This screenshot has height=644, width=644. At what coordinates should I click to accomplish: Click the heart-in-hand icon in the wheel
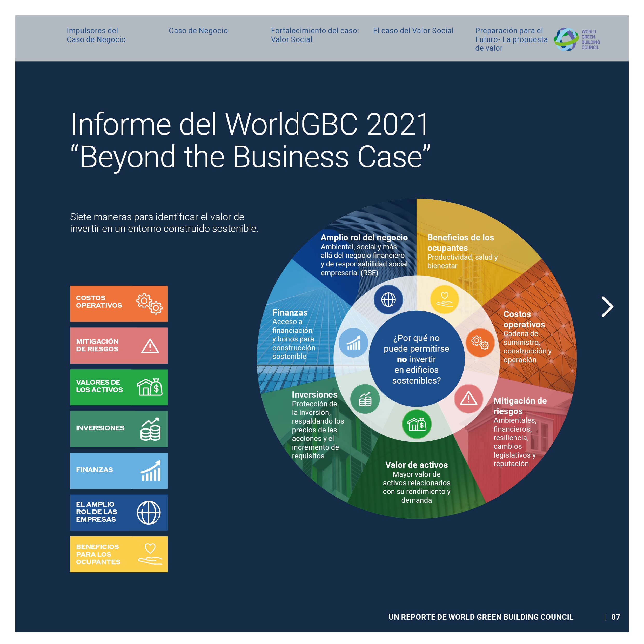click(x=444, y=299)
